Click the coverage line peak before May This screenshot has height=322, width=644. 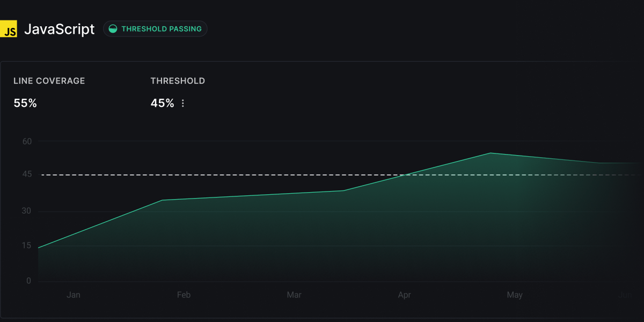click(490, 153)
